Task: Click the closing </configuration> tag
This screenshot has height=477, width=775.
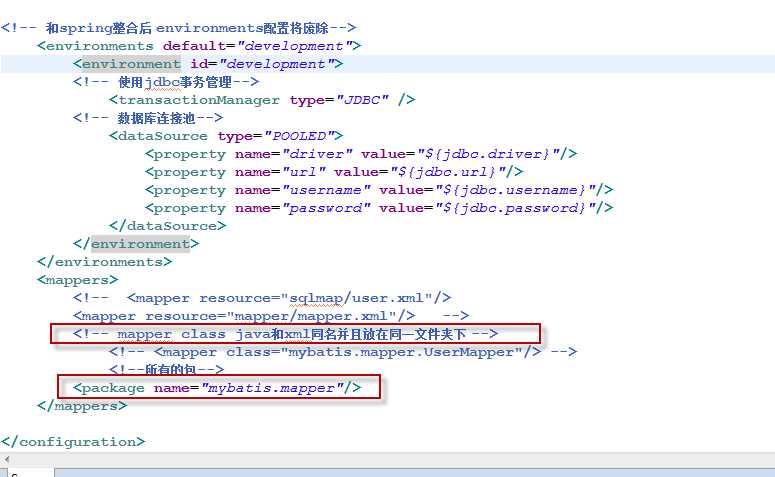Action: [73, 442]
